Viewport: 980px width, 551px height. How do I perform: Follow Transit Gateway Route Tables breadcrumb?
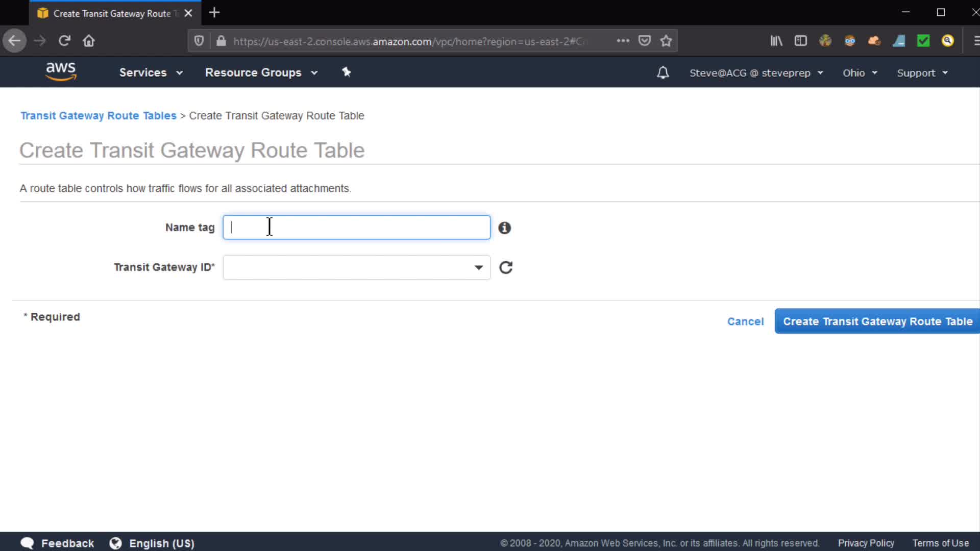pos(98,116)
